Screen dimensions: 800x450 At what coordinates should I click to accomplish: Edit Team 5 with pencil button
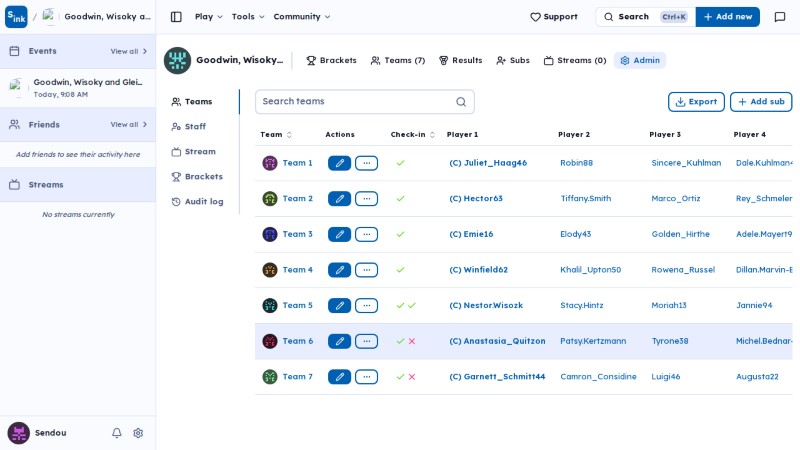[x=339, y=305]
